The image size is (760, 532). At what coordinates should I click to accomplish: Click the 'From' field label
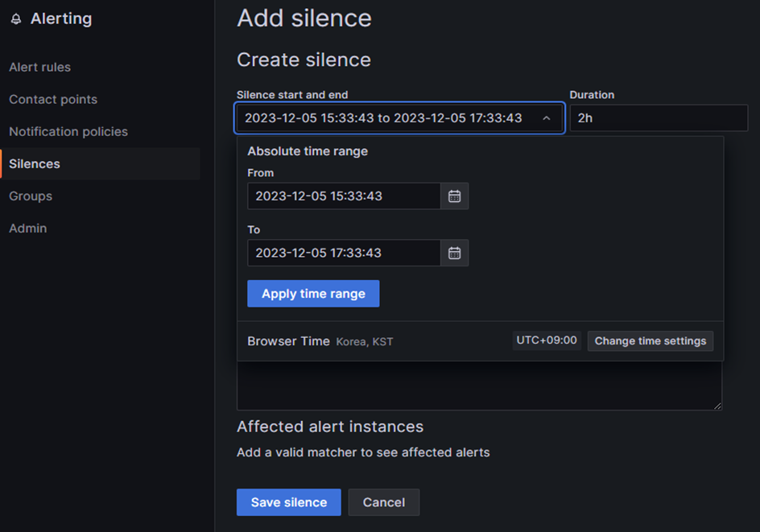260,173
